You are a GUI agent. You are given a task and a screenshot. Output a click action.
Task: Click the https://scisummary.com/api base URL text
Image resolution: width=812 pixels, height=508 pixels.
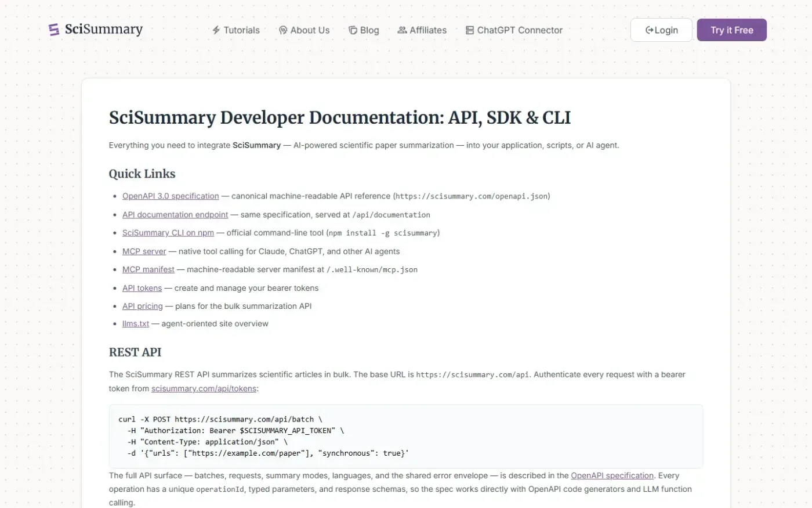pyautogui.click(x=473, y=374)
